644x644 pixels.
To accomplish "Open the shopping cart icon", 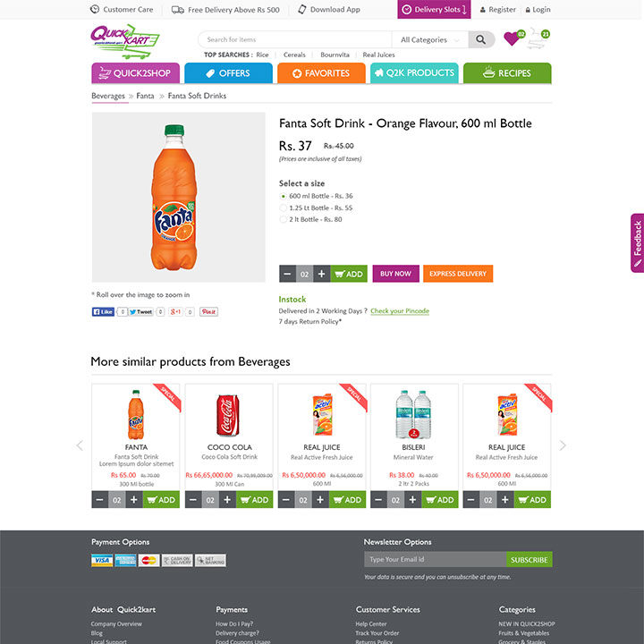I will [x=537, y=38].
